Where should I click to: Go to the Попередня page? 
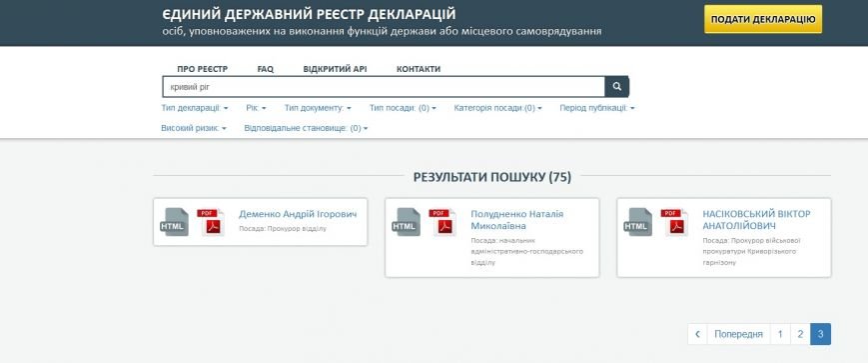738,334
